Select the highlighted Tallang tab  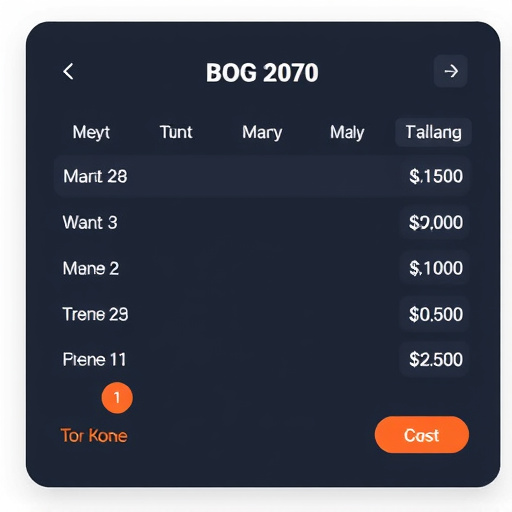point(433,132)
